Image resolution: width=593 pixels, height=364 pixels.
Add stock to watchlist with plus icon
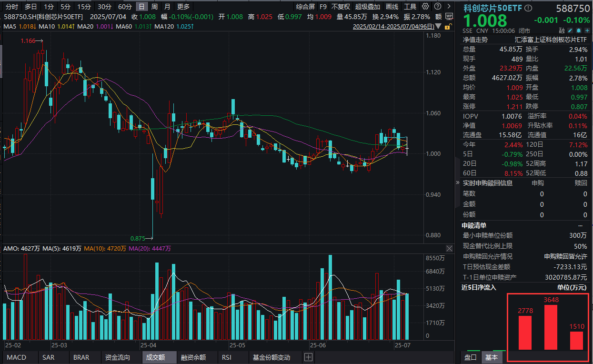point(587,30)
